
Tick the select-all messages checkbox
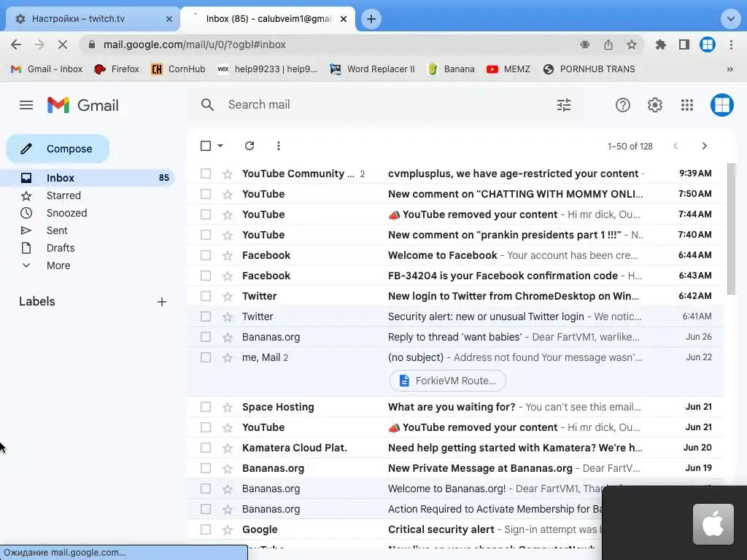pos(206,146)
